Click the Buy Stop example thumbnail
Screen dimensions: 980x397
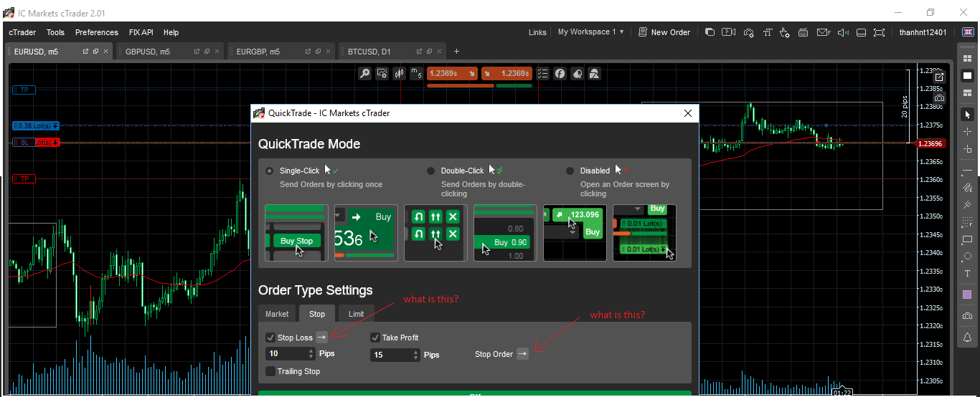296,233
